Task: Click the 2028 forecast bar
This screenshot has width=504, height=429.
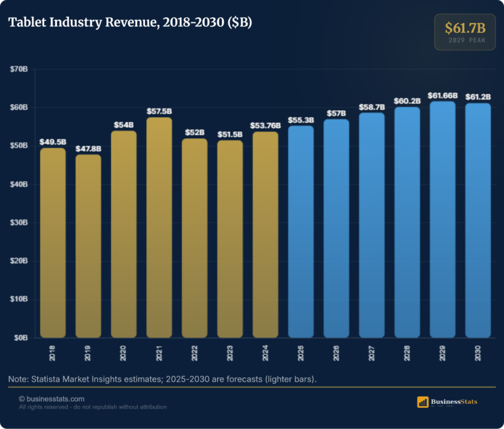Action: pos(408,222)
